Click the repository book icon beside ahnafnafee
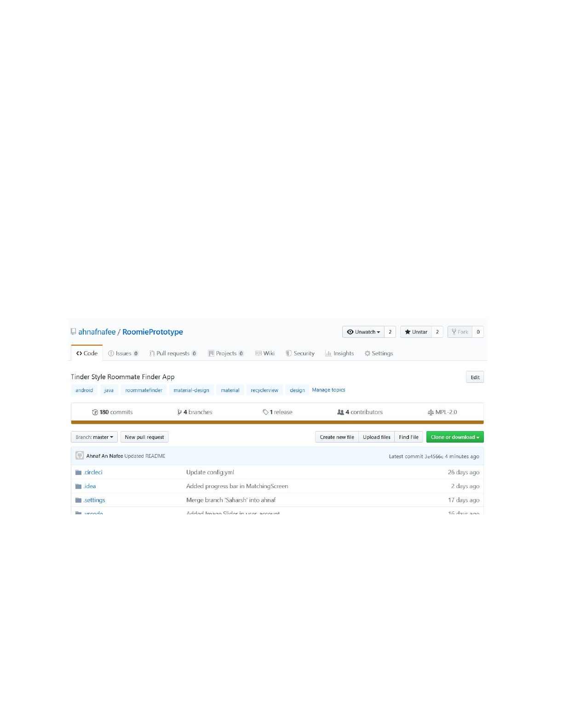 (73, 331)
